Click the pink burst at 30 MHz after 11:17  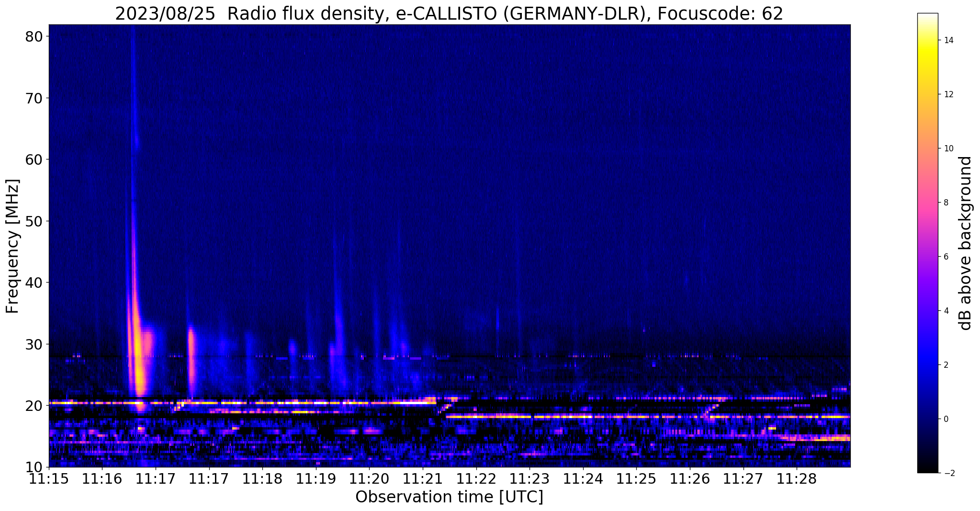[191, 354]
